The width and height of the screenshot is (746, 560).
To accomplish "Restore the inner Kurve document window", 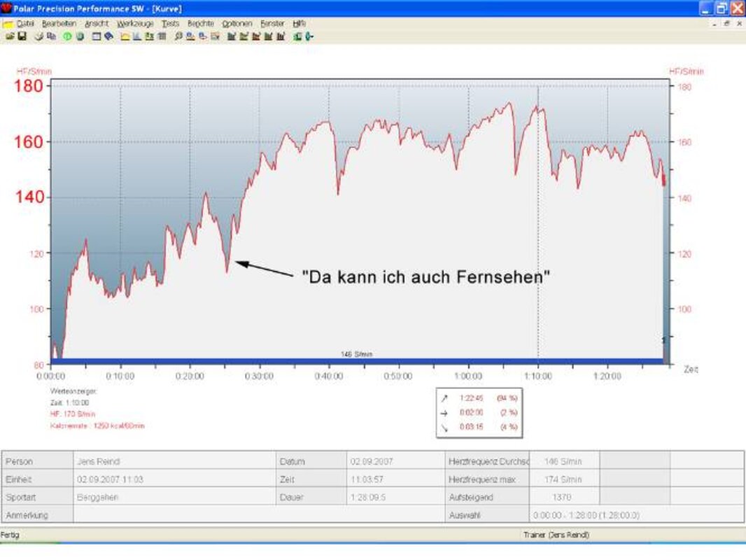I will pos(726,23).
